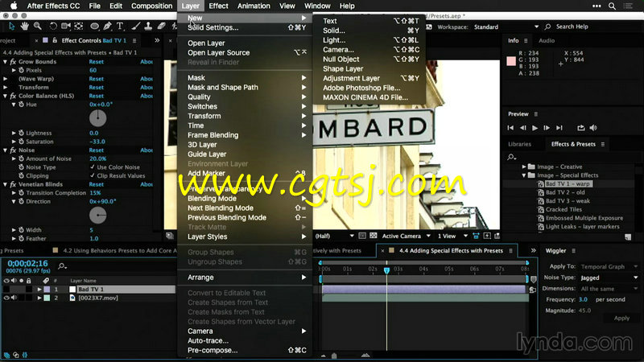Viewport: 644px width, 362px height.
Task: Select the Clone Stamp tool
Action: click(148, 27)
